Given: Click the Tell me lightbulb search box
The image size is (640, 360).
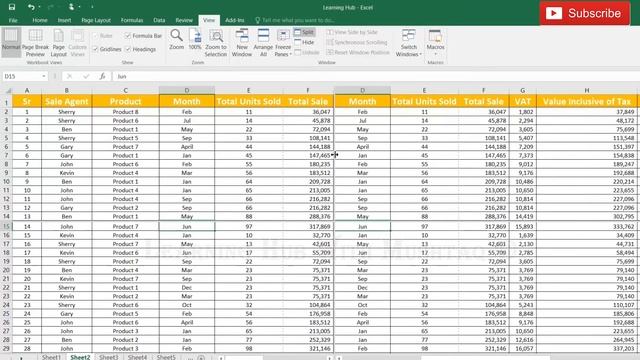Looking at the screenshot, I should tap(295, 20).
